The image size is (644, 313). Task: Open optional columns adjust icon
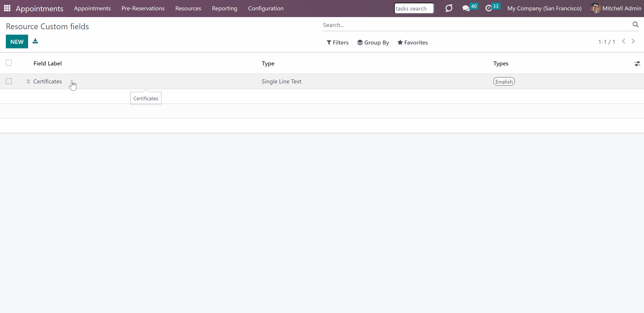[x=637, y=64]
